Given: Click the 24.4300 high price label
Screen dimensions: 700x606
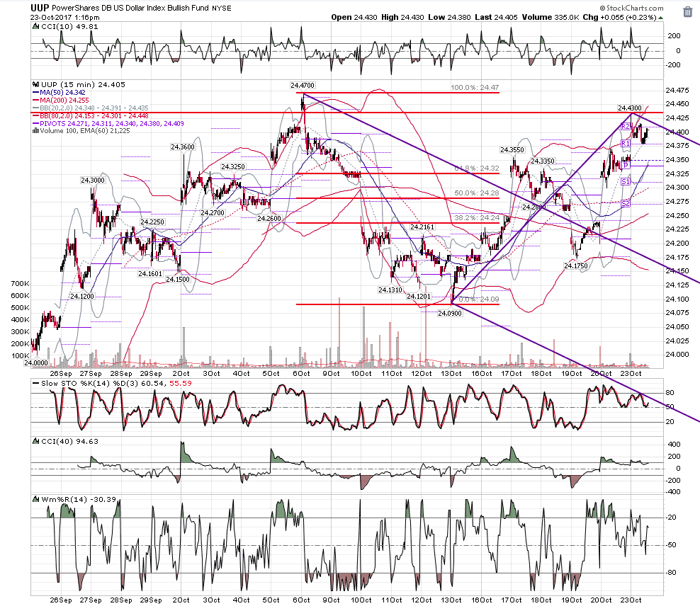Looking at the screenshot, I should coord(630,108).
